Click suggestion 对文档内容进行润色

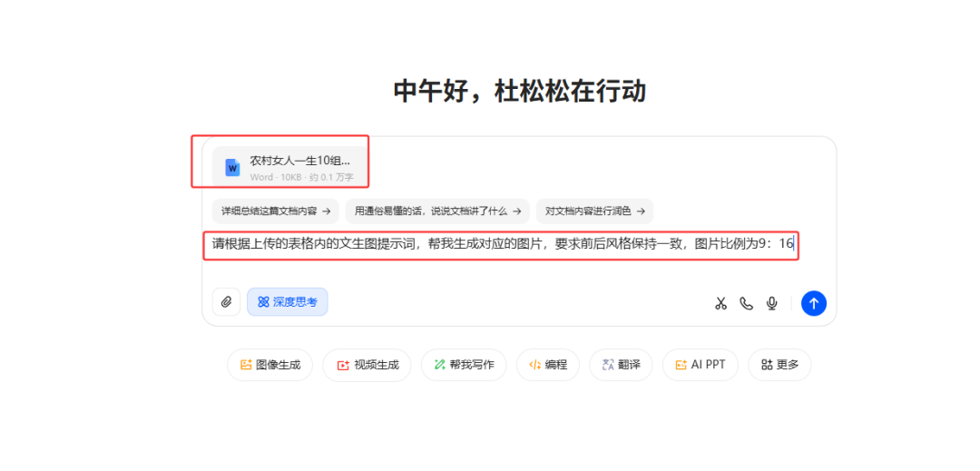coord(594,211)
